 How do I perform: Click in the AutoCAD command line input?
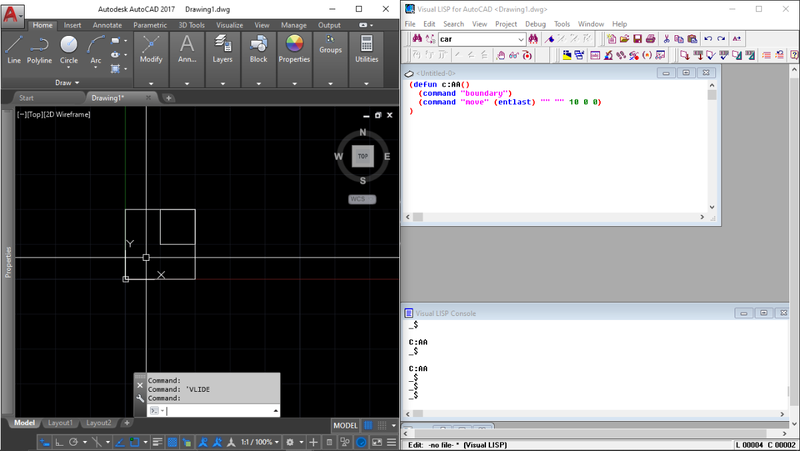pyautogui.click(x=215, y=411)
